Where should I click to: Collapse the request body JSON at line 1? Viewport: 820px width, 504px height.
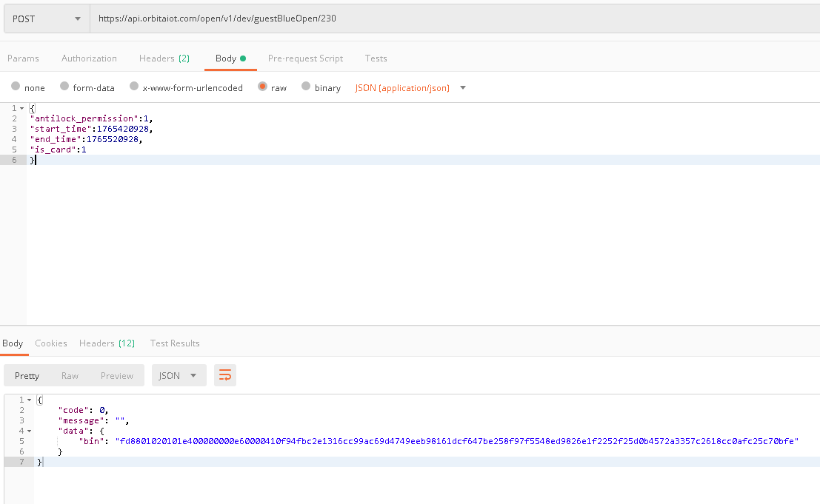pyautogui.click(x=22, y=108)
